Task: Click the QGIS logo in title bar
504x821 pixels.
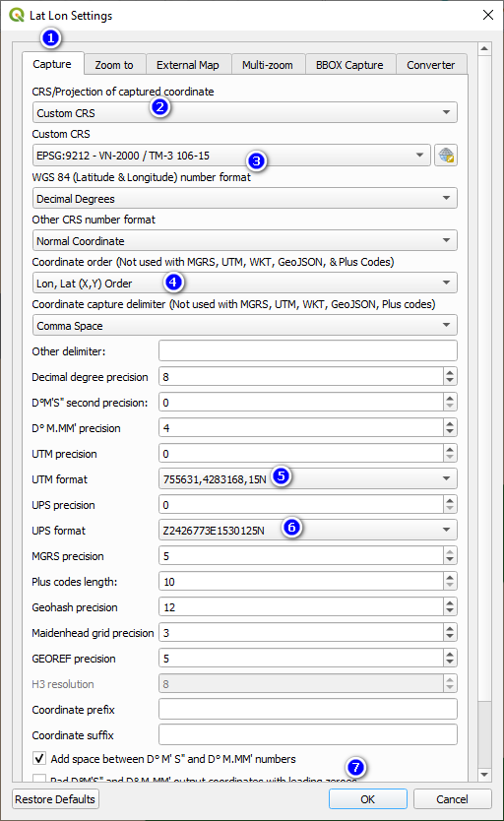Action: coord(17,15)
